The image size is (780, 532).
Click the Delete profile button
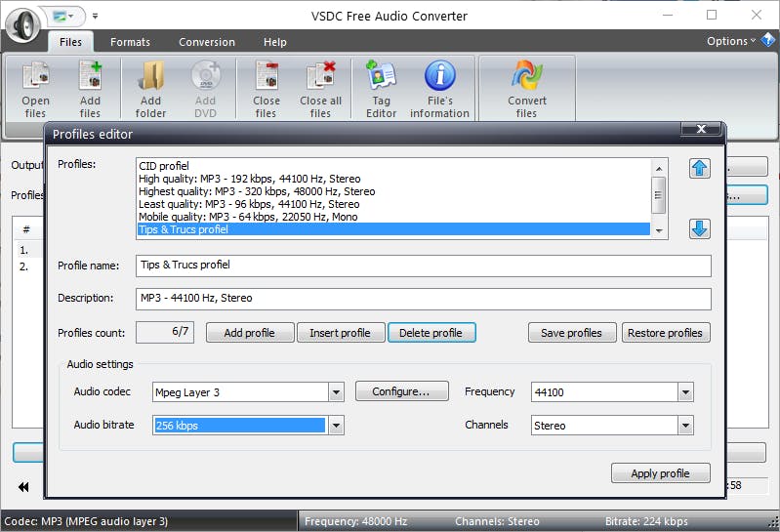tap(431, 333)
